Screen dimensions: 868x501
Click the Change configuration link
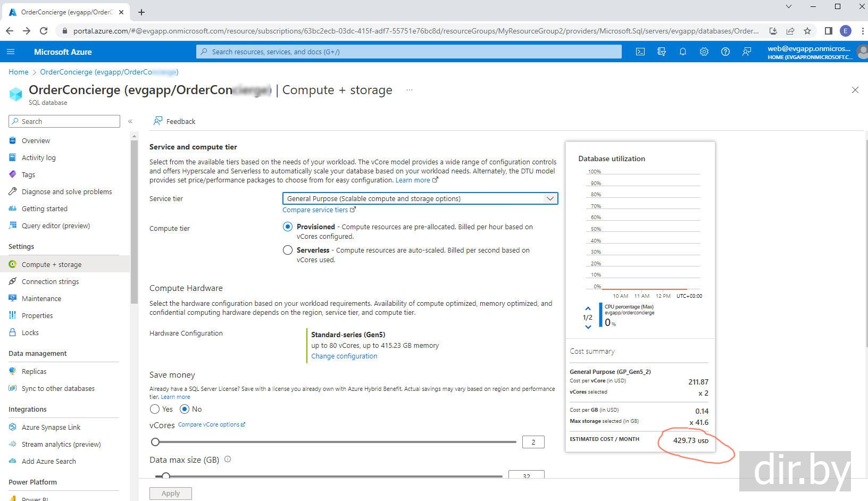[344, 356]
